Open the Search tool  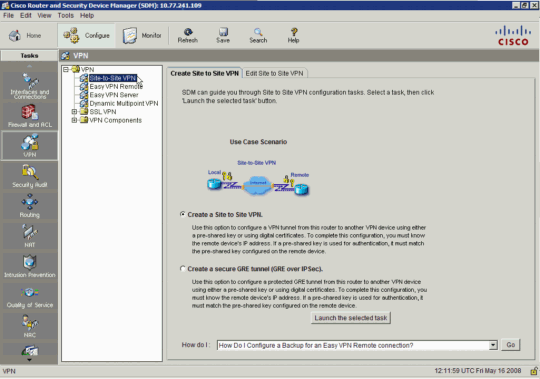tap(258, 35)
